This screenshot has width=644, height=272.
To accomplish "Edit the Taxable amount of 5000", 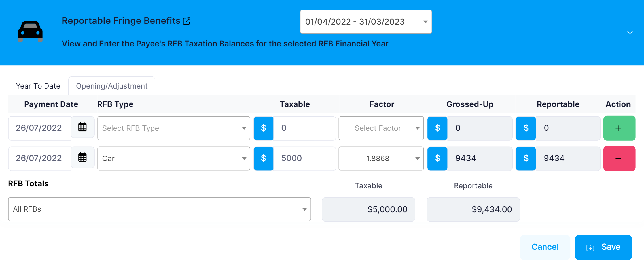I will (x=304, y=159).
